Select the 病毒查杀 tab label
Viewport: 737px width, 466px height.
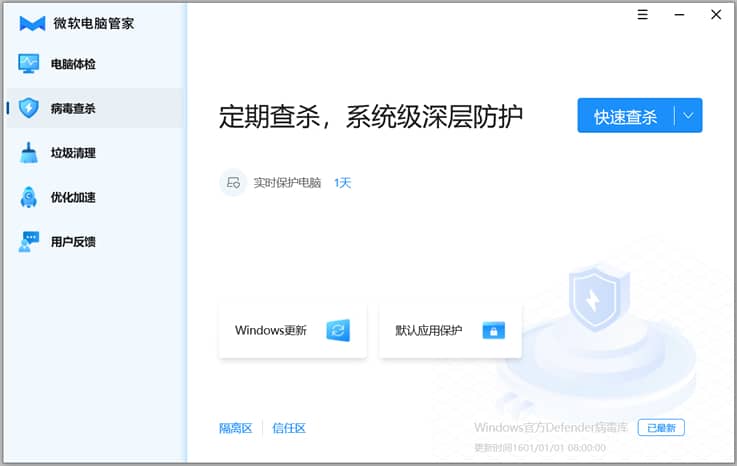pyautogui.click(x=73, y=109)
